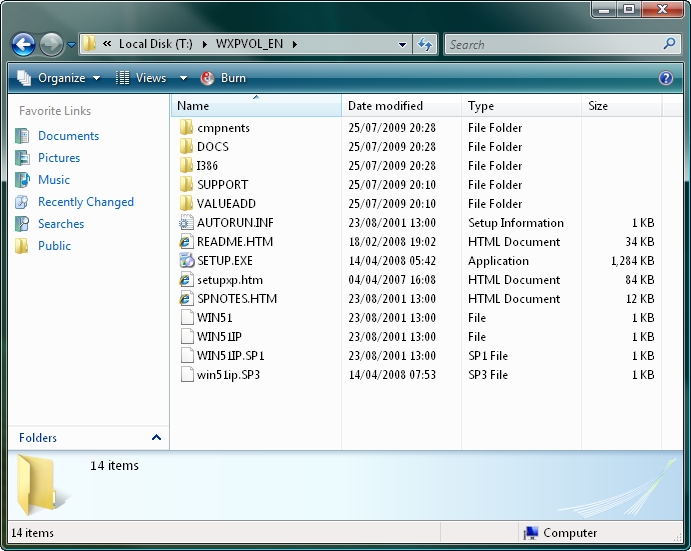Open Music in Favorite Links
The height and width of the screenshot is (551, 691).
54,180
